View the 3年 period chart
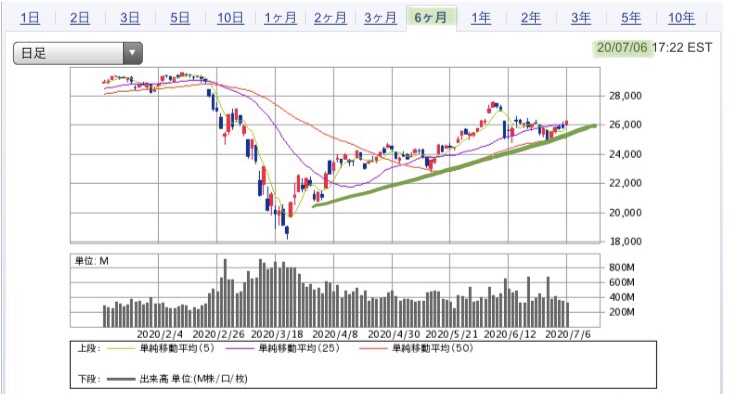This screenshot has height=394, width=731. (581, 18)
